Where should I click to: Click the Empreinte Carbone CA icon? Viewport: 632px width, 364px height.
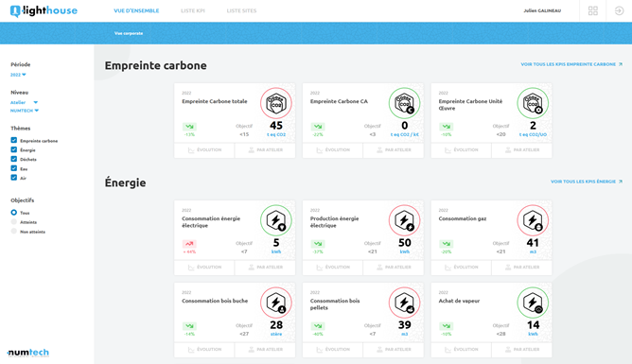[404, 103]
